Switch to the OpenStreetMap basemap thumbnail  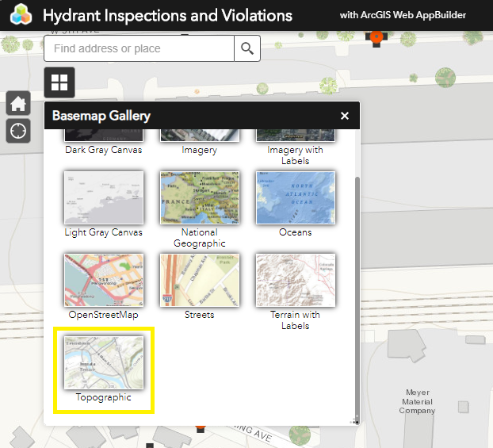tap(104, 280)
